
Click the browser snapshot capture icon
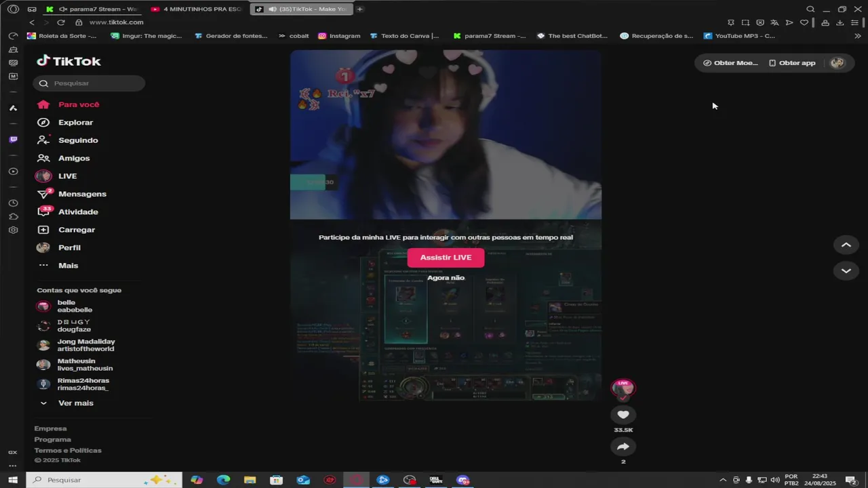click(745, 22)
